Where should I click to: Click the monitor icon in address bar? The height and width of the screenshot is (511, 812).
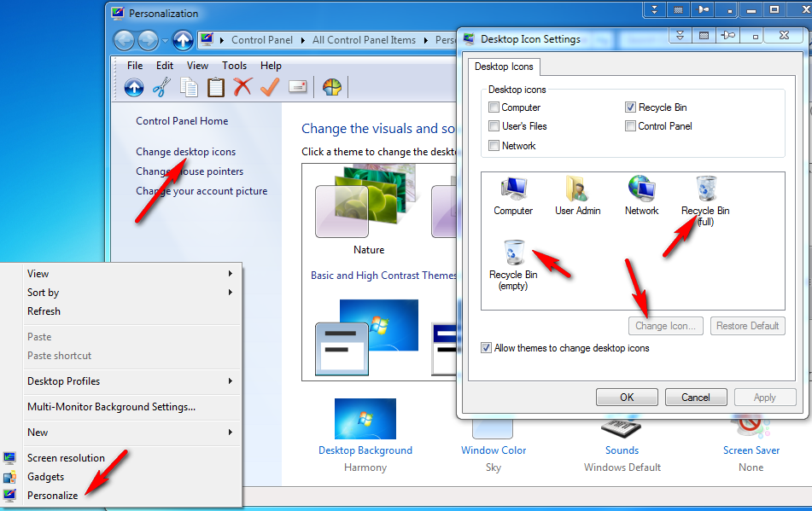pyautogui.click(x=207, y=39)
